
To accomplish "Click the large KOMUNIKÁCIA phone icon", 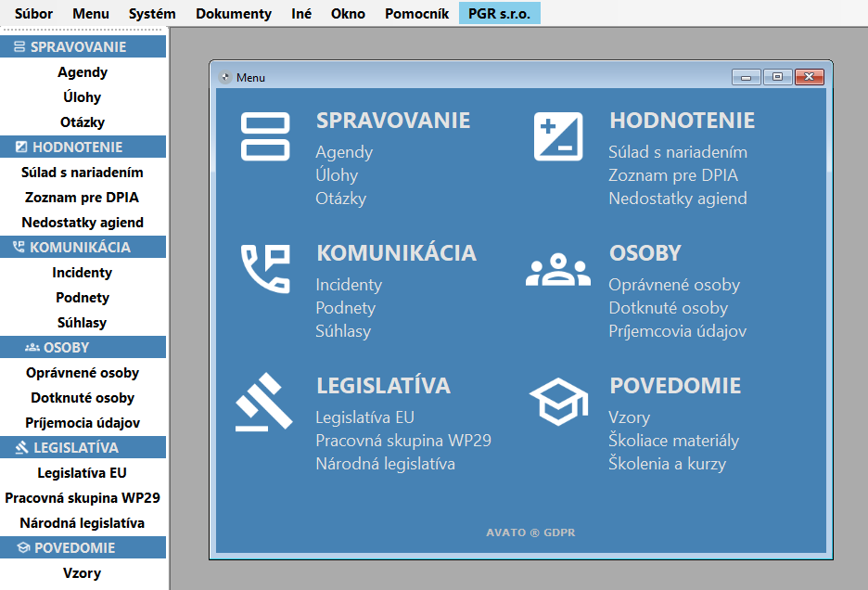I will pos(265,269).
